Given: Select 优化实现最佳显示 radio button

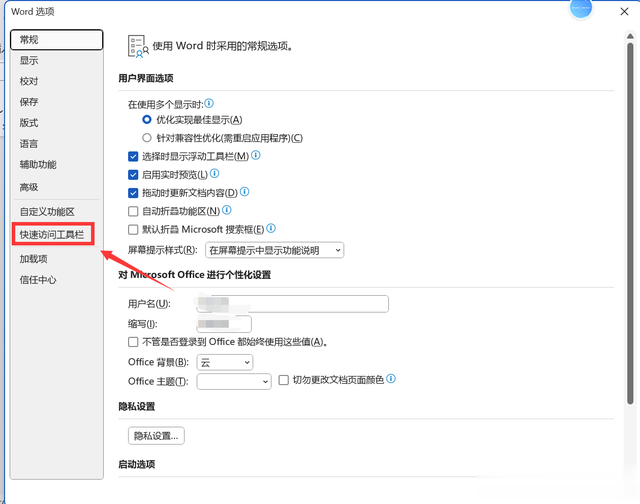Looking at the screenshot, I should [x=147, y=120].
